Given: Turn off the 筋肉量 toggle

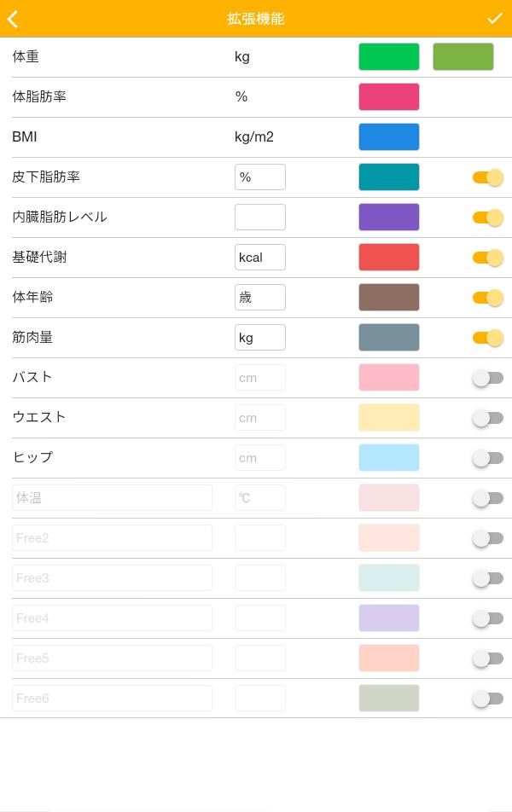Looking at the screenshot, I should [487, 338].
